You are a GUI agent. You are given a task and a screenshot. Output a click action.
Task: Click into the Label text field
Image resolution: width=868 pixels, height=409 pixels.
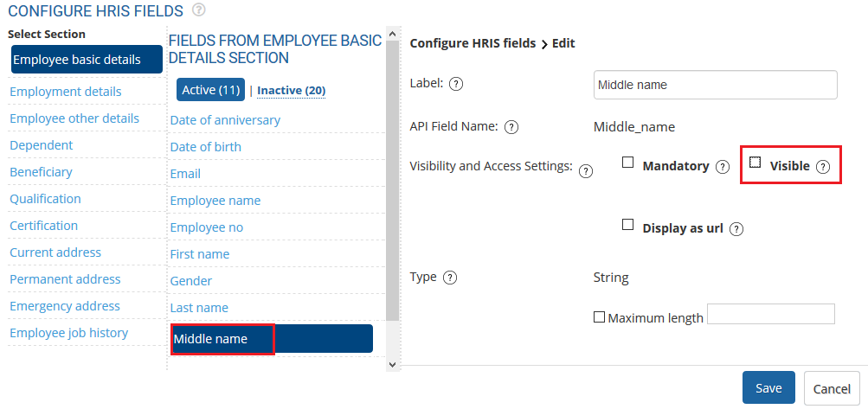coord(715,85)
